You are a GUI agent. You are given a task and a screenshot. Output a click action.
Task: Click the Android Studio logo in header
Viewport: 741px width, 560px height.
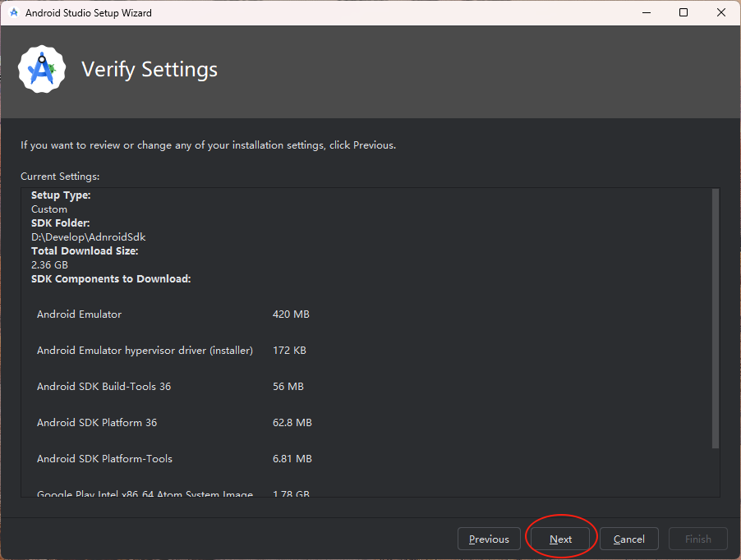pyautogui.click(x=42, y=70)
